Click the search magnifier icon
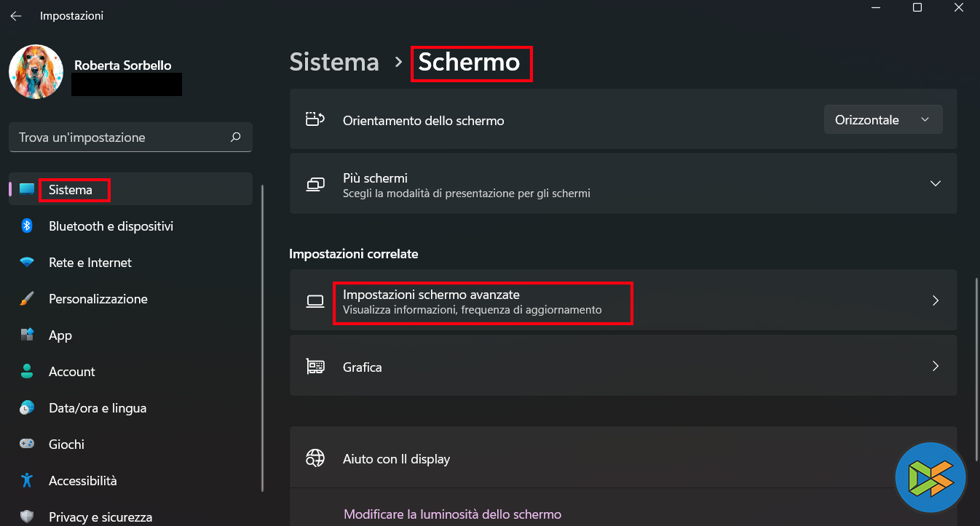This screenshot has height=526, width=980. (x=235, y=137)
